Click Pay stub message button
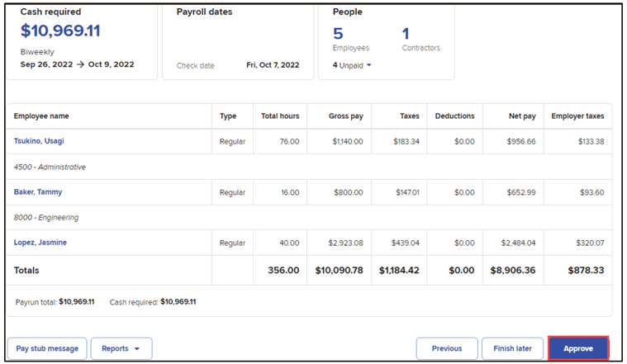Screen dimensions: 627x364 47,348
